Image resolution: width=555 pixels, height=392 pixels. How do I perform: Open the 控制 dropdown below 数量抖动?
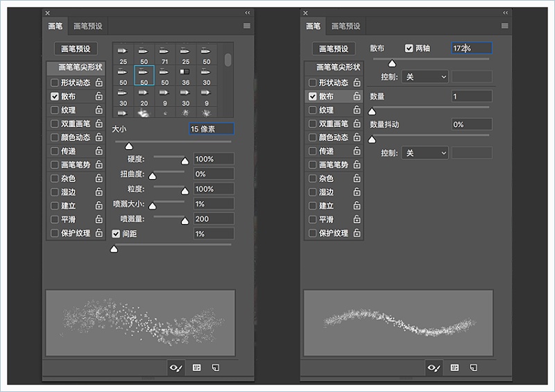(x=425, y=153)
